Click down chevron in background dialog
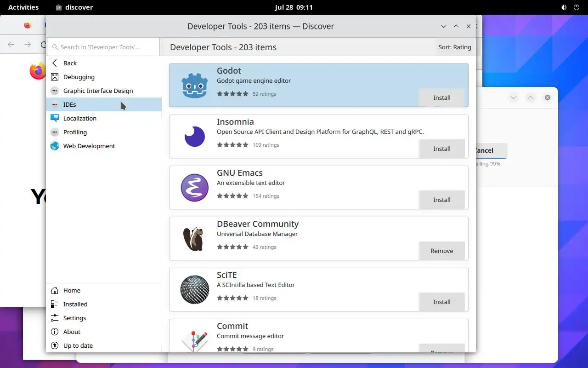Image resolution: width=588 pixels, height=368 pixels. point(514,98)
